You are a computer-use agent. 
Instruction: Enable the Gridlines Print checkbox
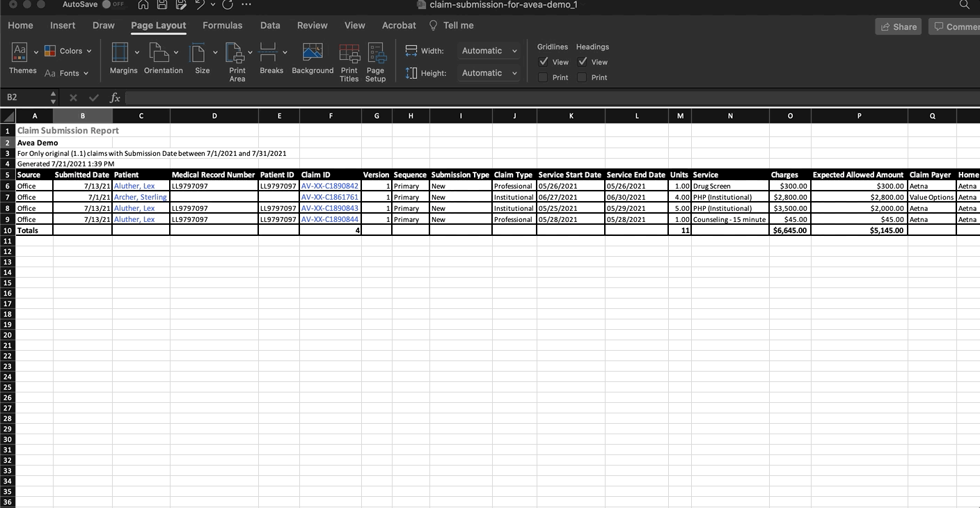[x=544, y=77]
